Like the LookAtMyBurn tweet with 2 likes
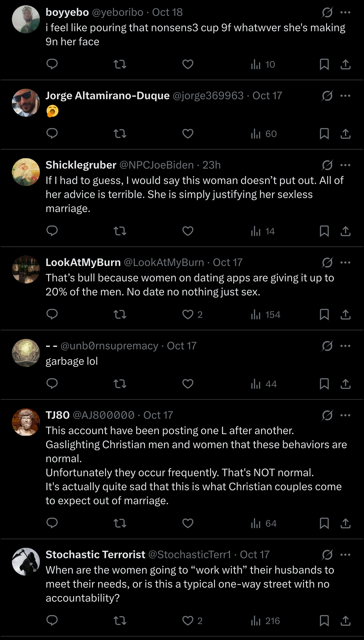This screenshot has height=640, width=364. (188, 315)
